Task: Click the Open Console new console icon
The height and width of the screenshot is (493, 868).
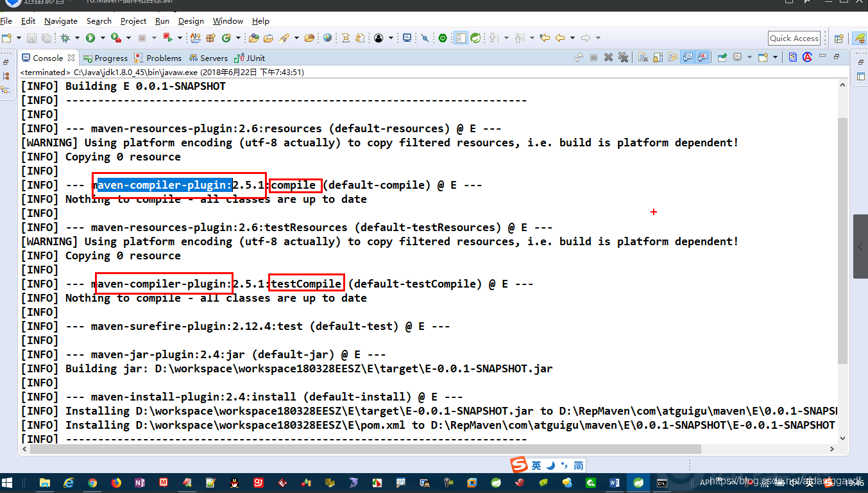Action: point(763,57)
